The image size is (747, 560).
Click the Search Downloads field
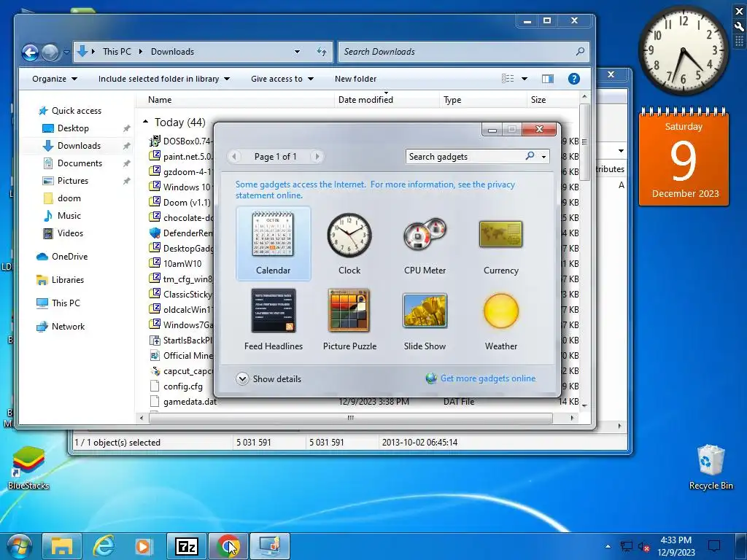click(x=463, y=52)
